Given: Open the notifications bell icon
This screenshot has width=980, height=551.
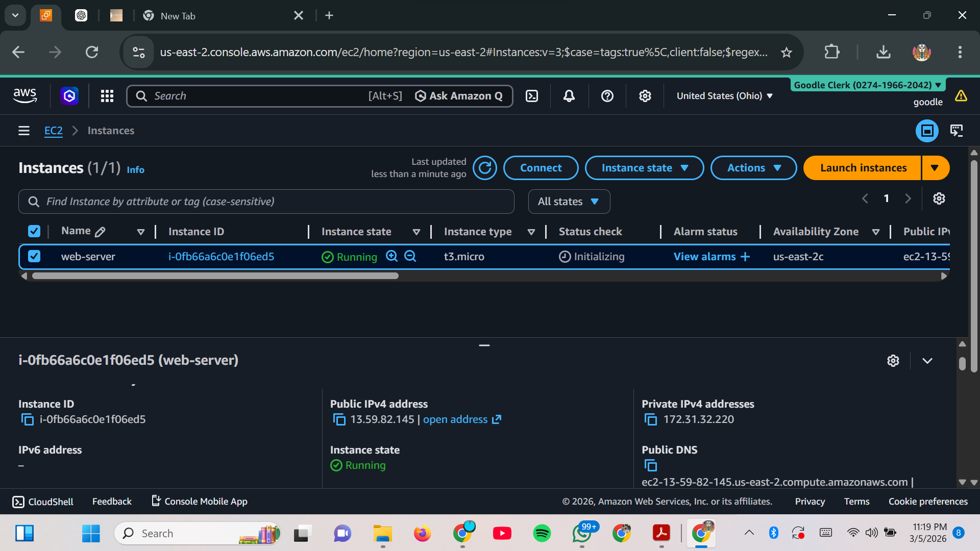Looking at the screenshot, I should click(x=569, y=96).
